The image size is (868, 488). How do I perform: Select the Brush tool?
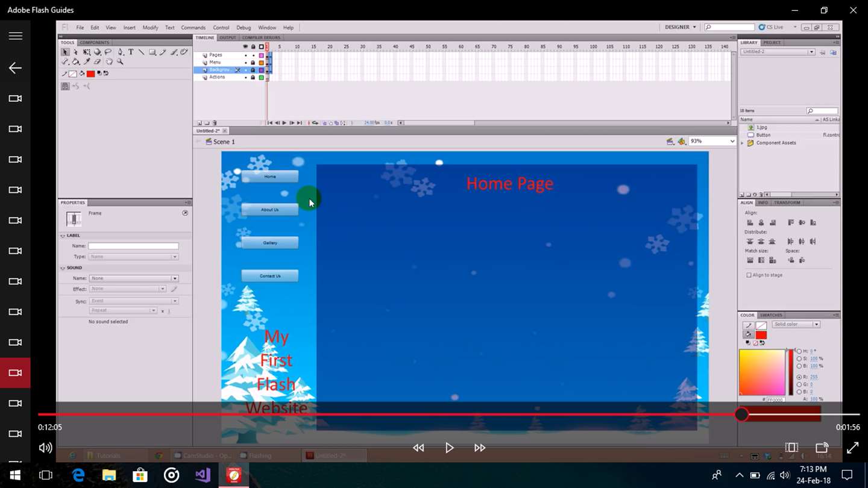pyautogui.click(x=174, y=52)
